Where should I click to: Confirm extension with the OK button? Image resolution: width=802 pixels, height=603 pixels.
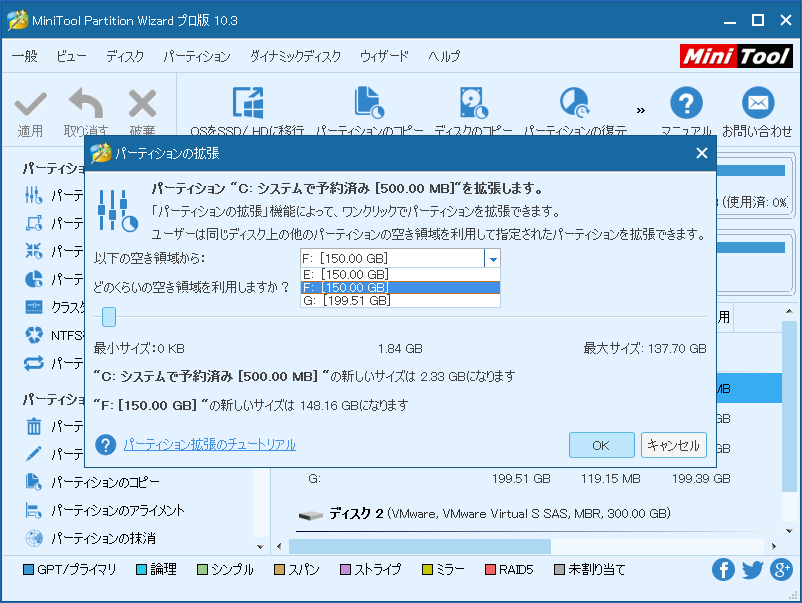pyautogui.click(x=602, y=445)
